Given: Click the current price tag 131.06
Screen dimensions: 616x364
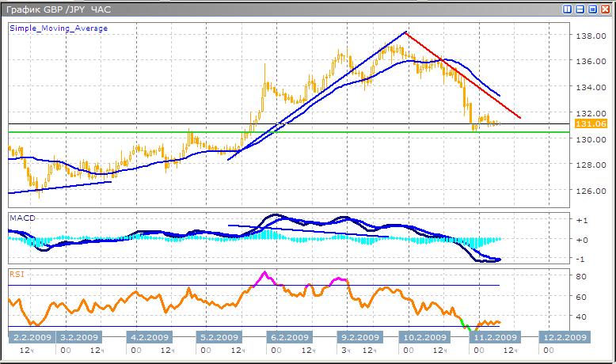Looking at the screenshot, I should point(591,123).
